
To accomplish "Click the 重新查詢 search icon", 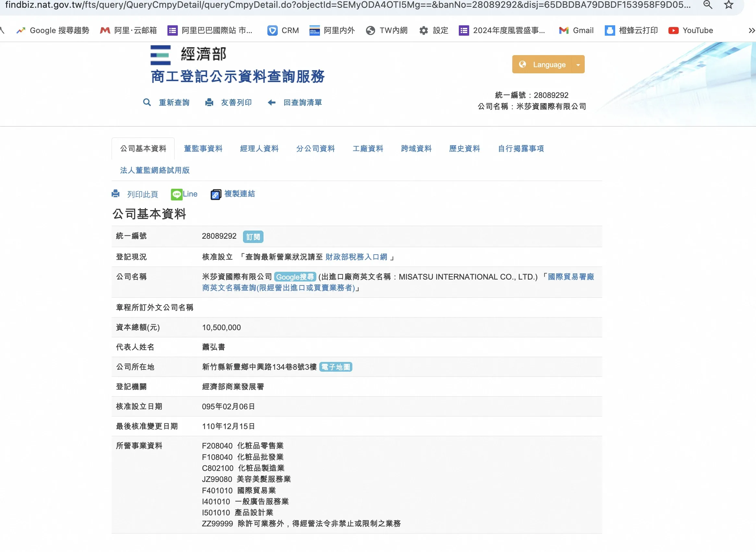I will point(147,102).
